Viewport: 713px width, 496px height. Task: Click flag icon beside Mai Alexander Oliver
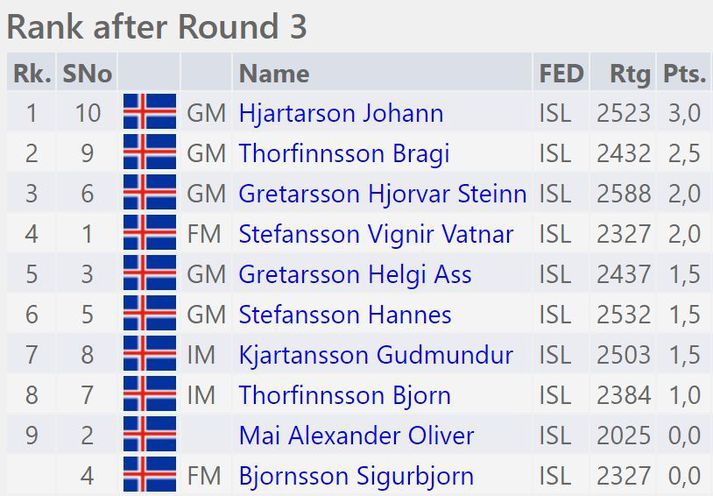coord(150,434)
